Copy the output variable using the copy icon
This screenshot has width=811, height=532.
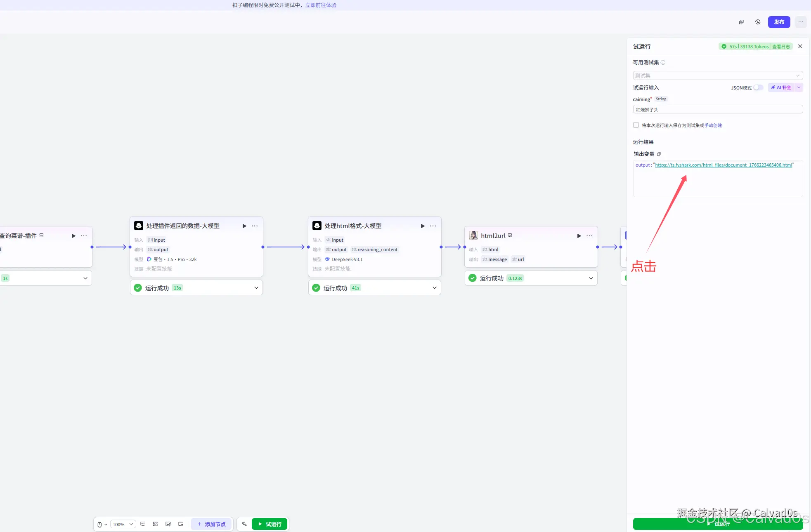pyautogui.click(x=659, y=154)
